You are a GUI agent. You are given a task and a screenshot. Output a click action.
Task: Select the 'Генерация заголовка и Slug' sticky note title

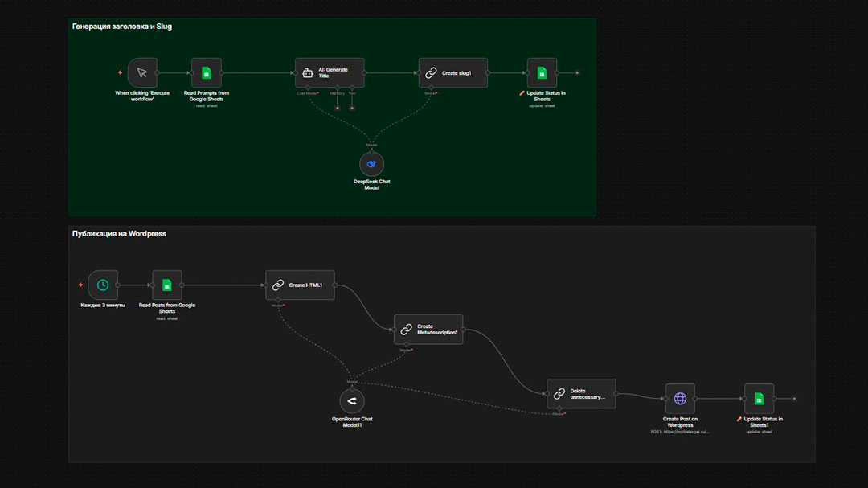coord(122,27)
